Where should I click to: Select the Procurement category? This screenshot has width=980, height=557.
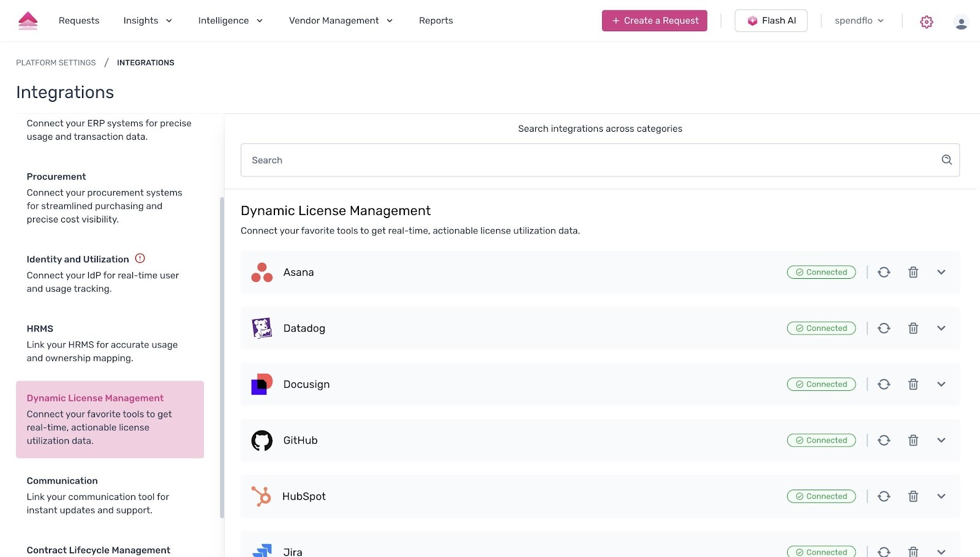[110, 198]
